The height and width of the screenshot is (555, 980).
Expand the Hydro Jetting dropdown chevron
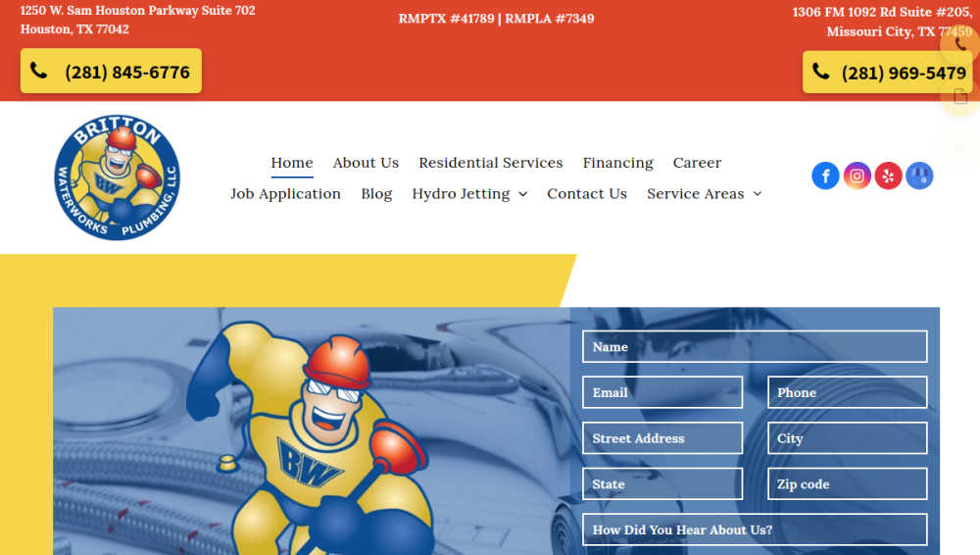pyautogui.click(x=523, y=194)
